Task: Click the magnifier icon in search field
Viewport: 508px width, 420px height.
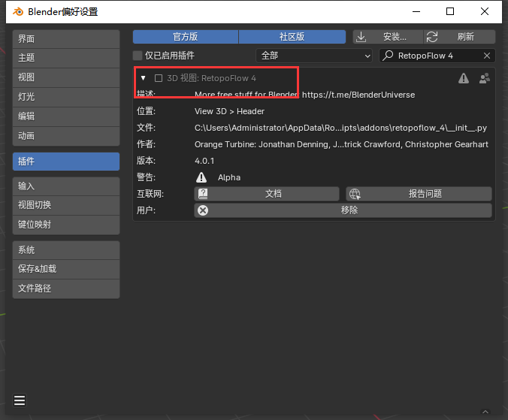Action: [x=388, y=56]
